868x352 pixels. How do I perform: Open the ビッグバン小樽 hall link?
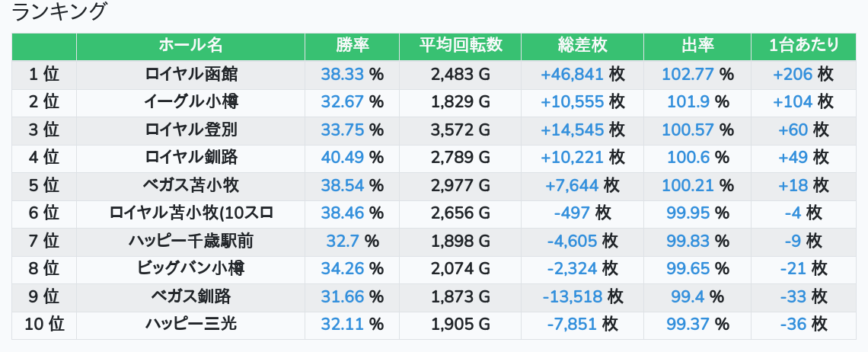click(190, 268)
